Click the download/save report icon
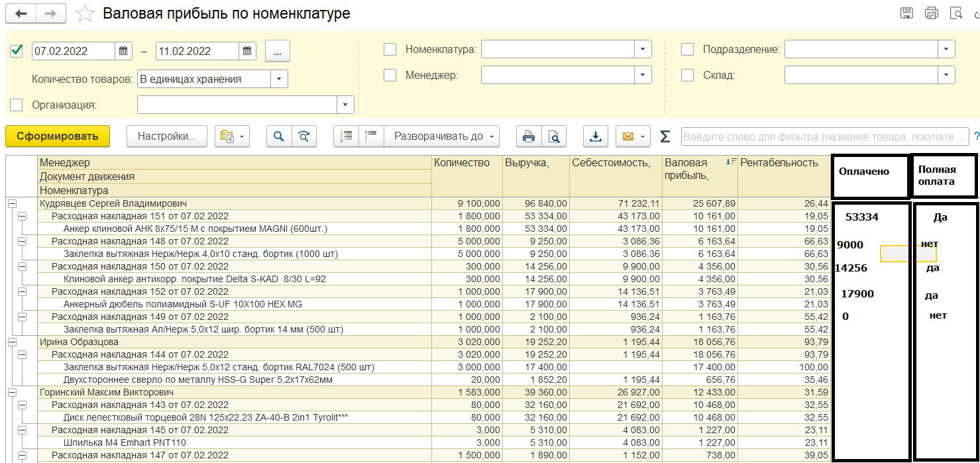This screenshot has width=980, height=463. click(x=596, y=136)
